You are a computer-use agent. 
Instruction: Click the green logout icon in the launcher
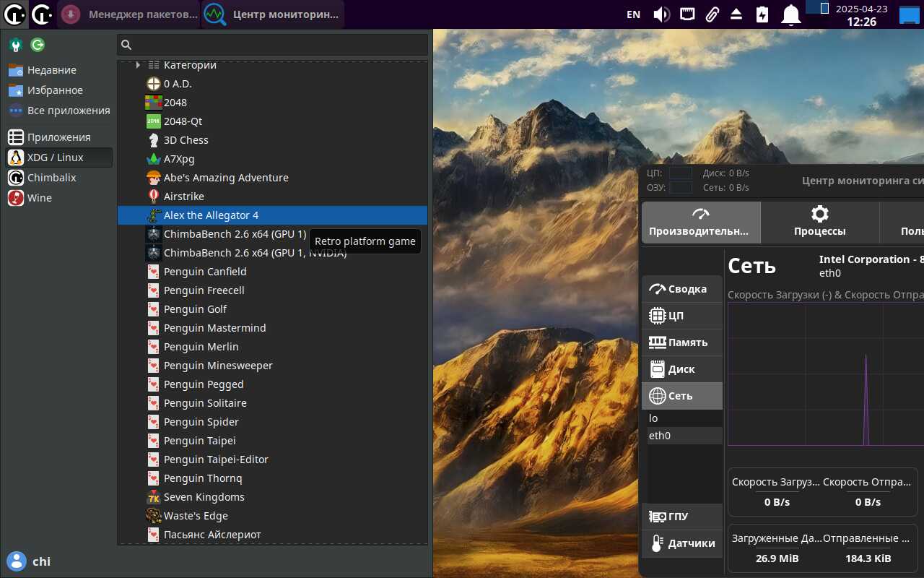tap(38, 45)
